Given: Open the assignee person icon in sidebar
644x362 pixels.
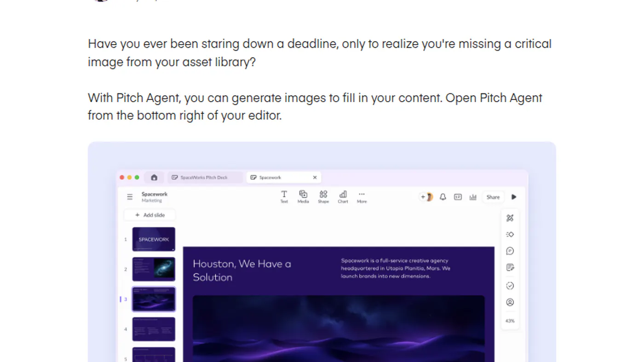Looking at the screenshot, I should [510, 302].
